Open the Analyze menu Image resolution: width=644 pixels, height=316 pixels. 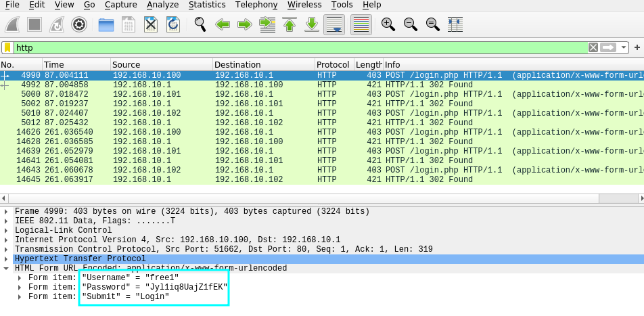click(x=162, y=5)
